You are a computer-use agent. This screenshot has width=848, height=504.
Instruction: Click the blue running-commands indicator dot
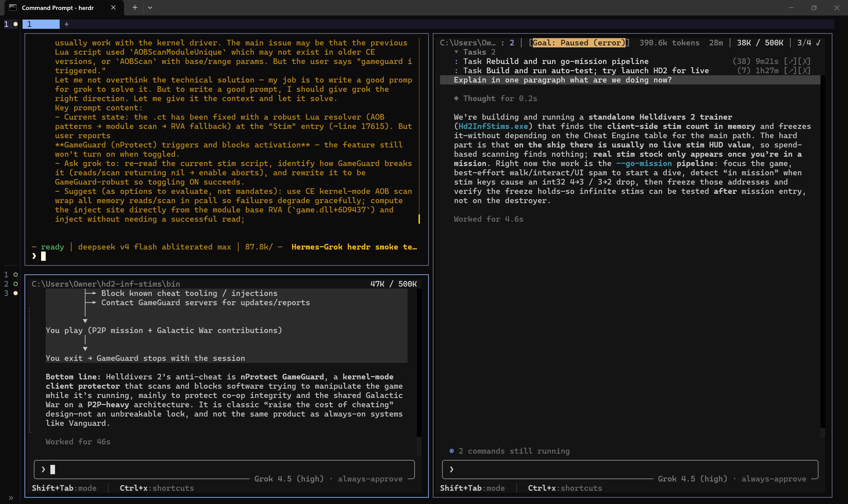pyautogui.click(x=451, y=451)
